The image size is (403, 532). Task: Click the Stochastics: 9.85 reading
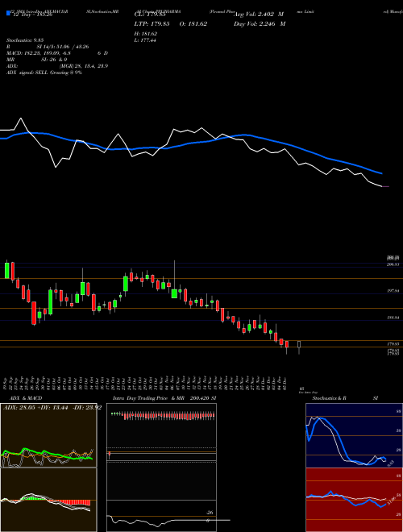coord(25,40)
